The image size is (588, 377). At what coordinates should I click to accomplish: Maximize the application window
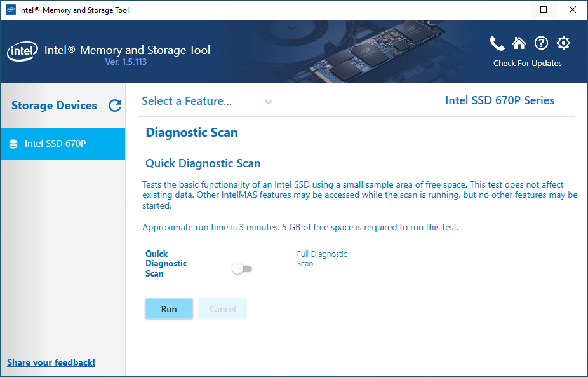coord(544,10)
